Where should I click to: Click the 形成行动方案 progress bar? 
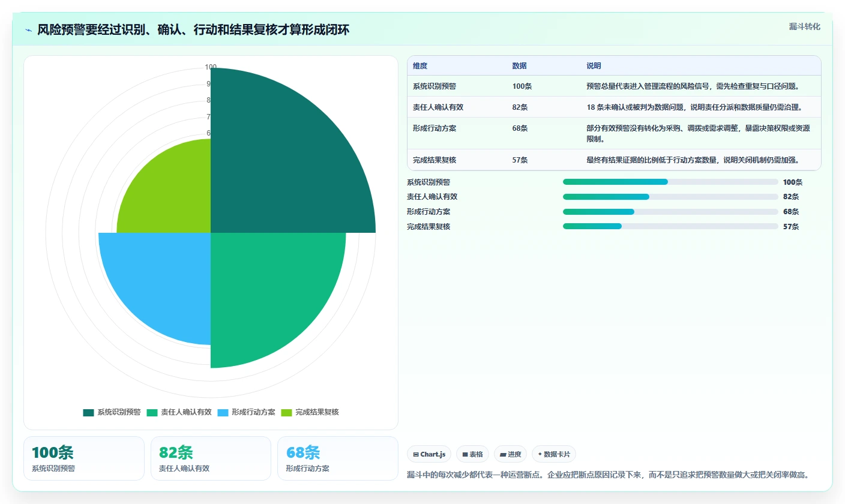670,212
